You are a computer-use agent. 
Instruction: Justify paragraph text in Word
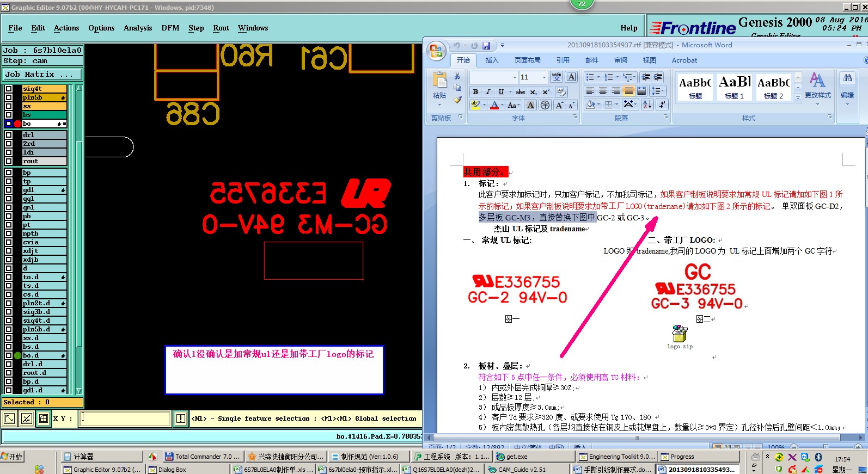pos(628,91)
